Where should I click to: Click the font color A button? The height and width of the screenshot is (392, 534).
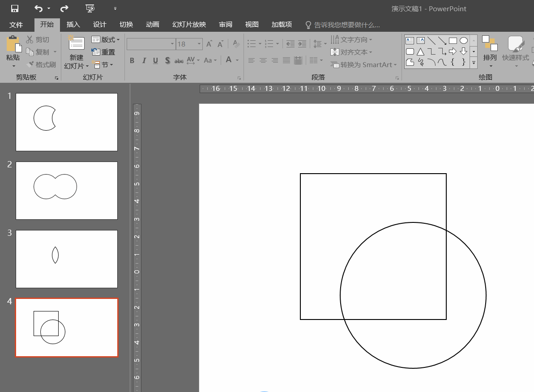[x=229, y=60]
